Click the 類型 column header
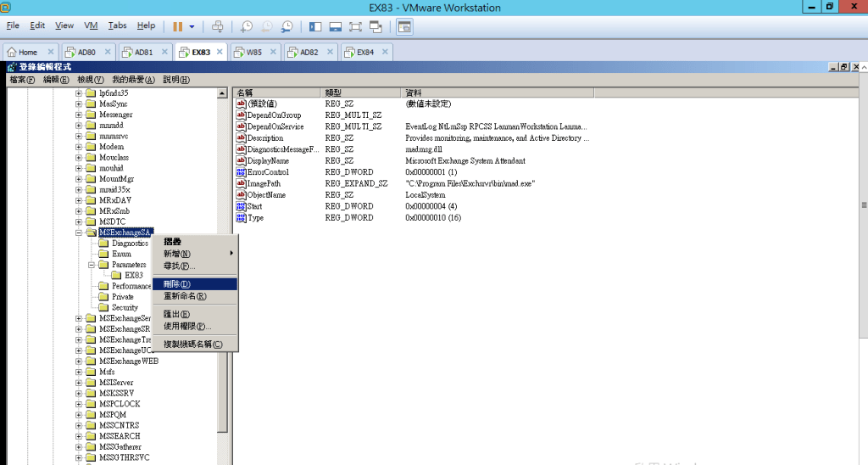The height and width of the screenshot is (465, 868). click(333, 92)
